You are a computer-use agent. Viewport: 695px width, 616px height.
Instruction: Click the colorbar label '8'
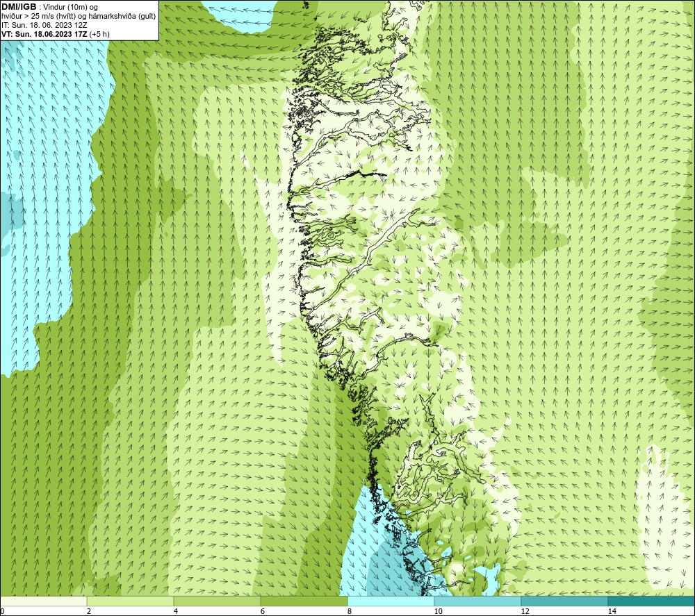click(350, 611)
